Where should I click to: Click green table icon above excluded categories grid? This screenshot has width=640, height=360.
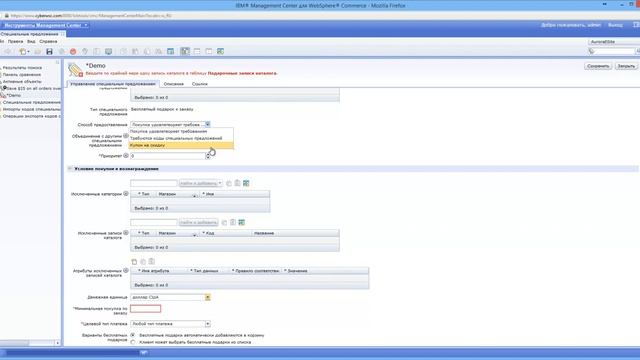pos(246,183)
